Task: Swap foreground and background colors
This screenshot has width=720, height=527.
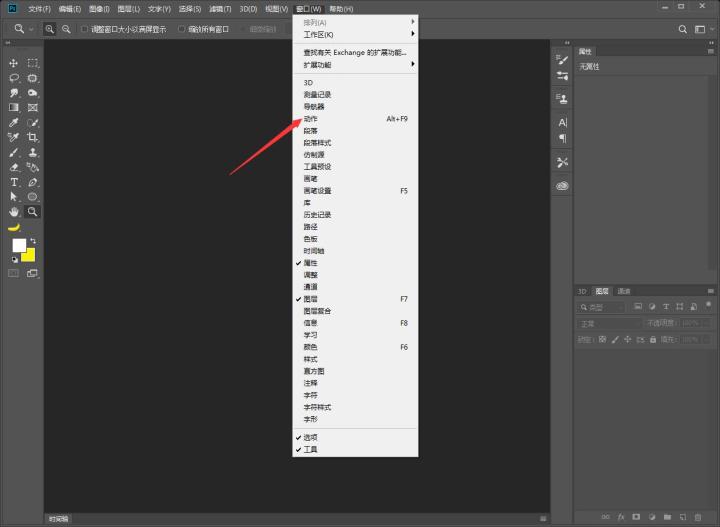Action: pos(33,241)
